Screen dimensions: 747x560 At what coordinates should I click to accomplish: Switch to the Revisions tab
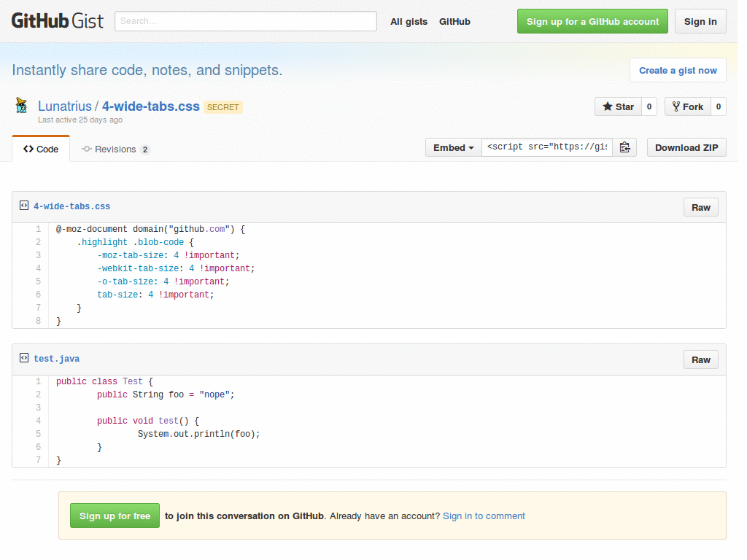[115, 149]
